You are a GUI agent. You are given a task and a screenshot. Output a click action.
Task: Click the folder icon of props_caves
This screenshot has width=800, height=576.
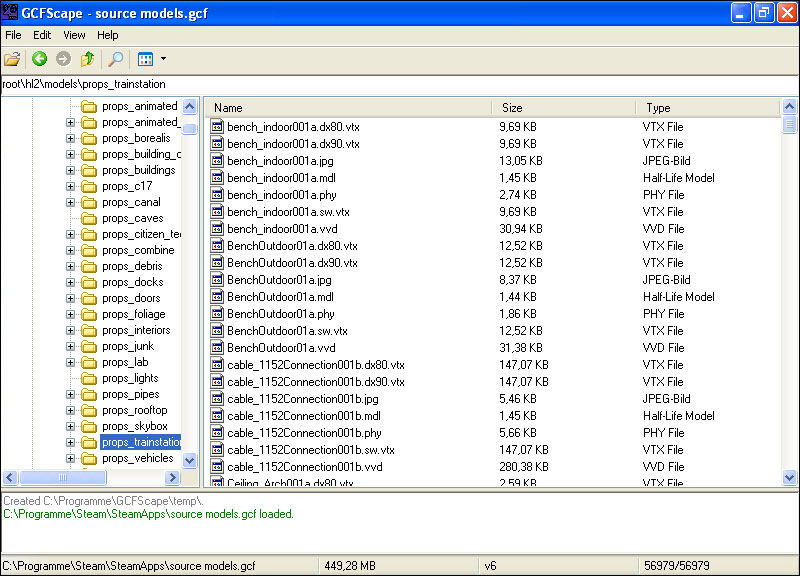pos(89,218)
